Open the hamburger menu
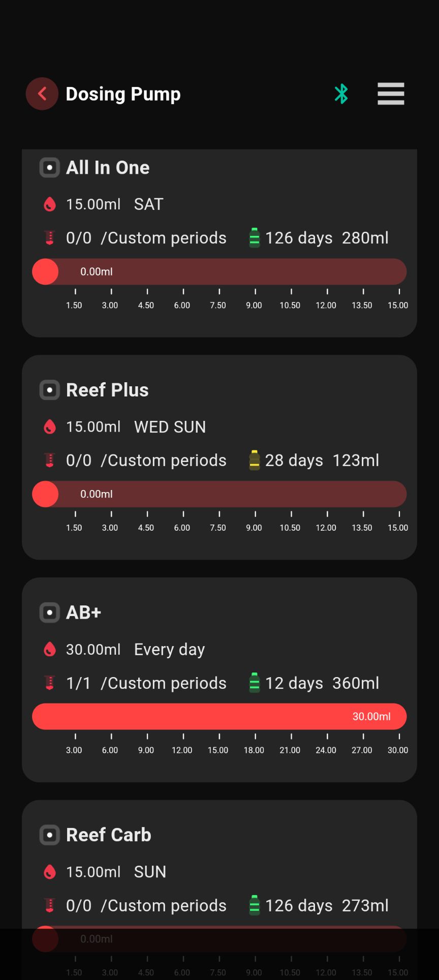 pyautogui.click(x=391, y=94)
